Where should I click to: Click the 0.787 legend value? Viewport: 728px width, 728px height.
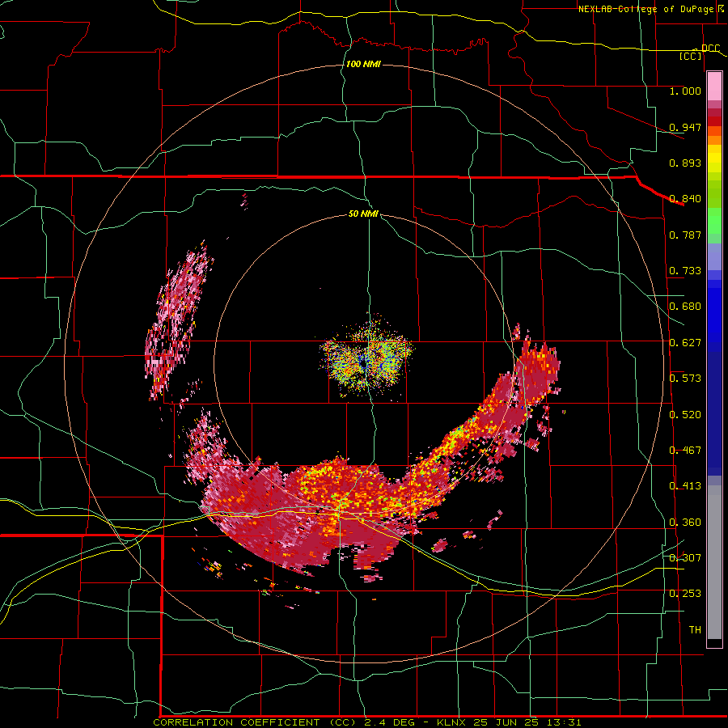(685, 235)
